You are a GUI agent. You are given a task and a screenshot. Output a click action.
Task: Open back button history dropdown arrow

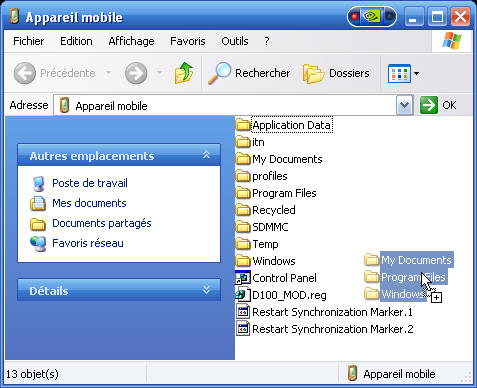(x=108, y=72)
